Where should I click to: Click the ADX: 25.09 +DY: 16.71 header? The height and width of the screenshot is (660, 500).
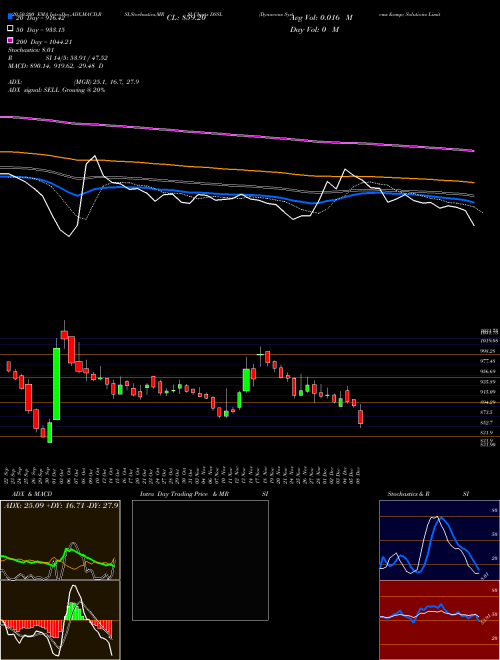[x=61, y=505]
